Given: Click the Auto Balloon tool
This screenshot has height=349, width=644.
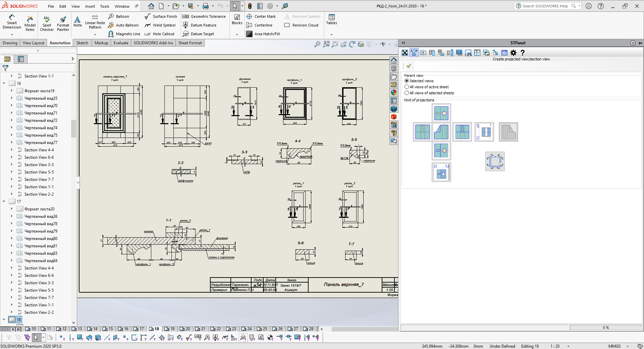Looking at the screenshot, I should click(x=123, y=25).
